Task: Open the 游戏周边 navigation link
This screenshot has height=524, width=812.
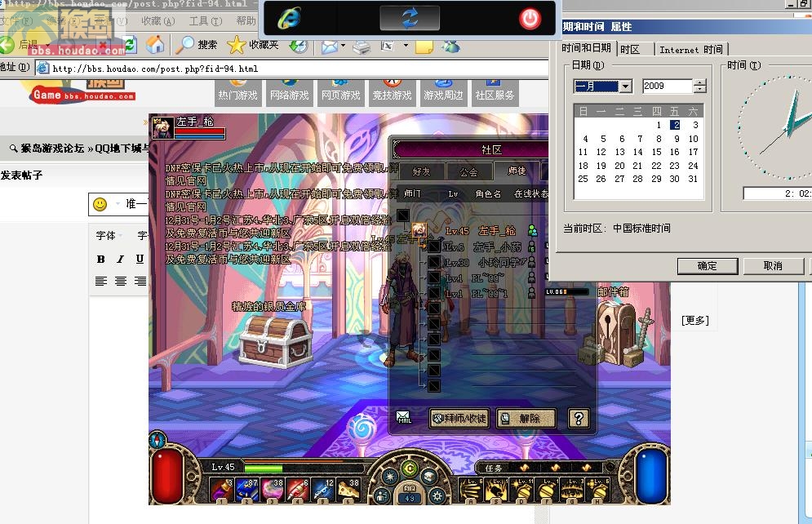Action: [x=443, y=94]
